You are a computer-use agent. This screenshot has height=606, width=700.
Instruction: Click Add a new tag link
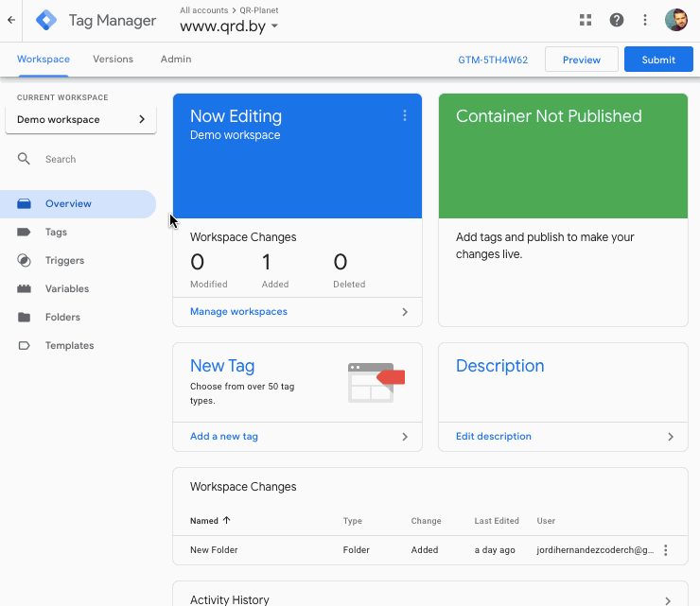point(224,437)
